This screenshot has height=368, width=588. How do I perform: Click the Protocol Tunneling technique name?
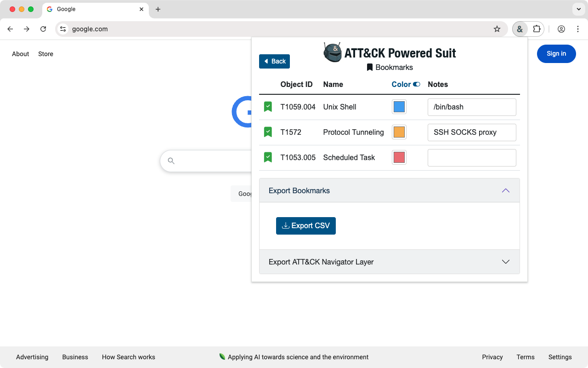click(354, 132)
